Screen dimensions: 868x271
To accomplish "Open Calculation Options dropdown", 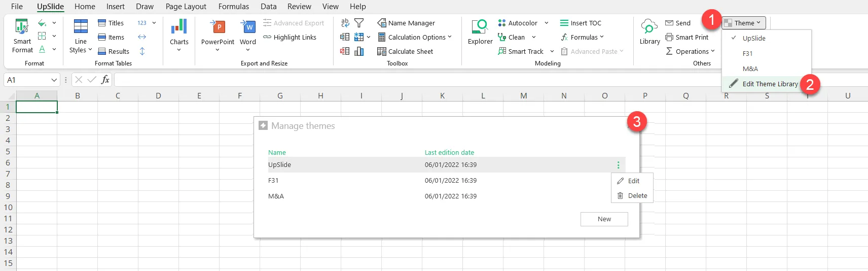I will [415, 37].
